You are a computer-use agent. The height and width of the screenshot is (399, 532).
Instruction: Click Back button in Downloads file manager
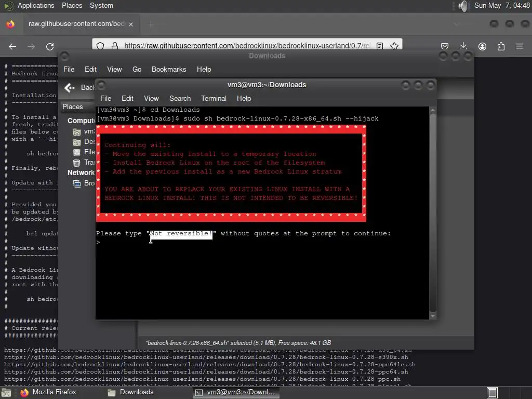pyautogui.click(x=79, y=87)
